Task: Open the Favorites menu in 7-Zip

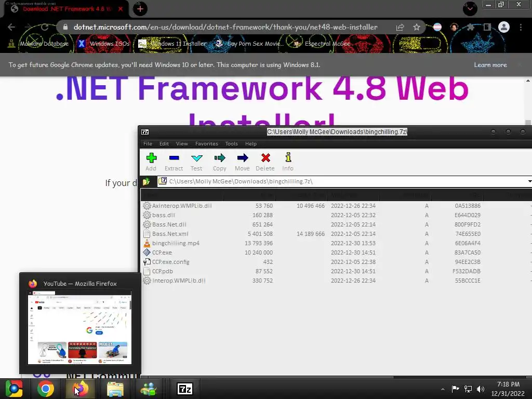Action: coord(207,143)
